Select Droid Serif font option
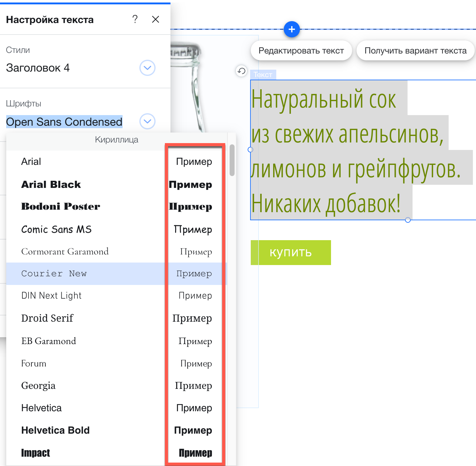 point(47,318)
